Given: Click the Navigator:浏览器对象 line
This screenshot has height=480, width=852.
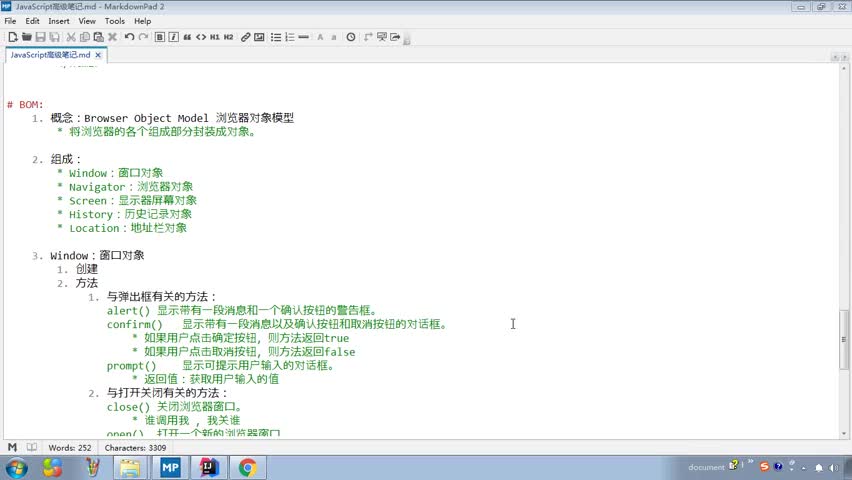Looking at the screenshot, I should [131, 186].
